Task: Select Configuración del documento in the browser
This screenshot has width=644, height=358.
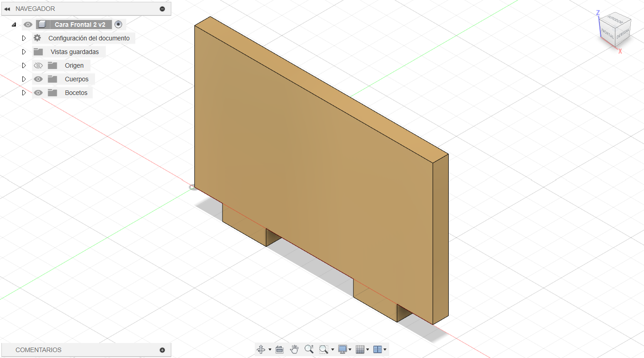Action: (x=89, y=38)
